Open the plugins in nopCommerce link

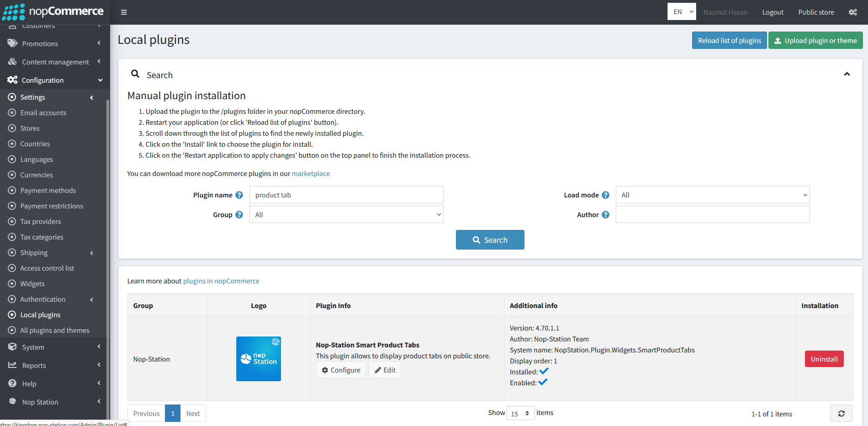click(221, 281)
